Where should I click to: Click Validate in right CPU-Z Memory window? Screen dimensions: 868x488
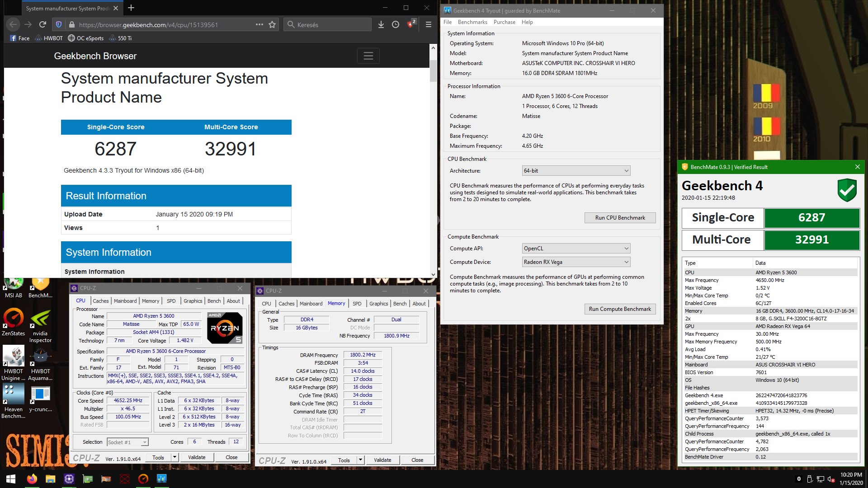click(x=382, y=460)
